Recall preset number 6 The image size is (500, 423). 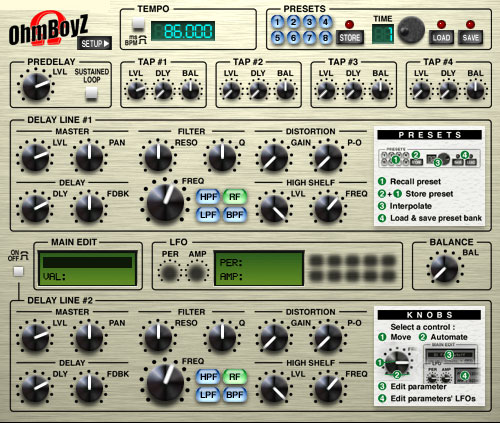[x=293, y=38]
